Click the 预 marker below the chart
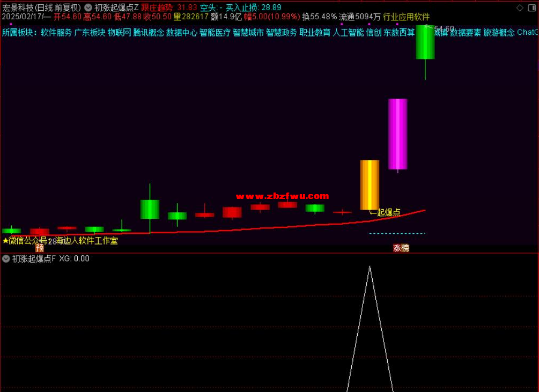The width and height of the screenshot is (539, 392). 40,248
